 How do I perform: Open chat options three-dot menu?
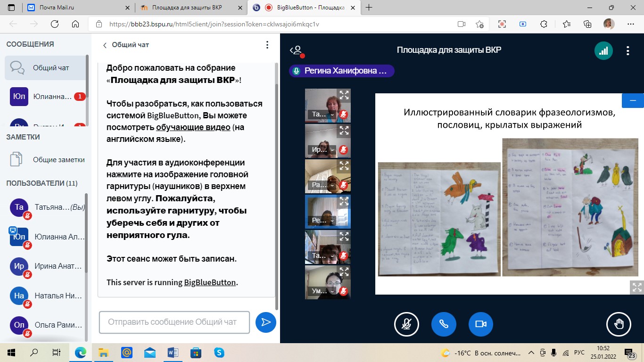pyautogui.click(x=267, y=45)
